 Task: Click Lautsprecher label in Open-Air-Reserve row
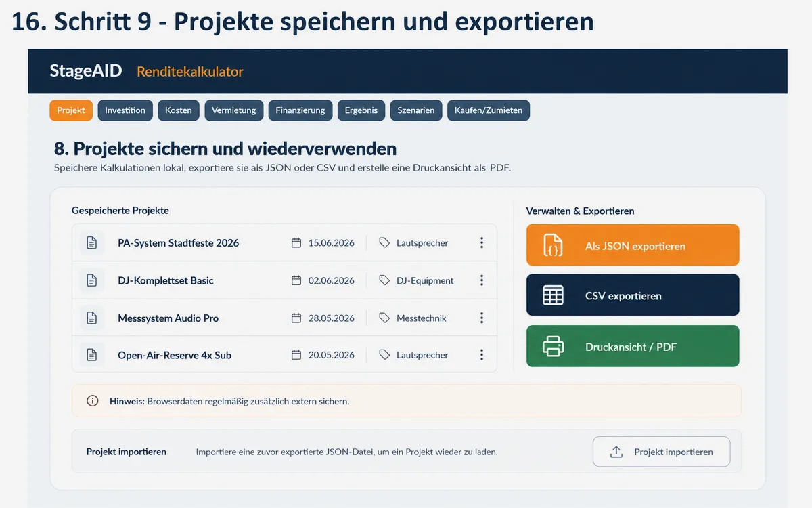[x=422, y=355]
